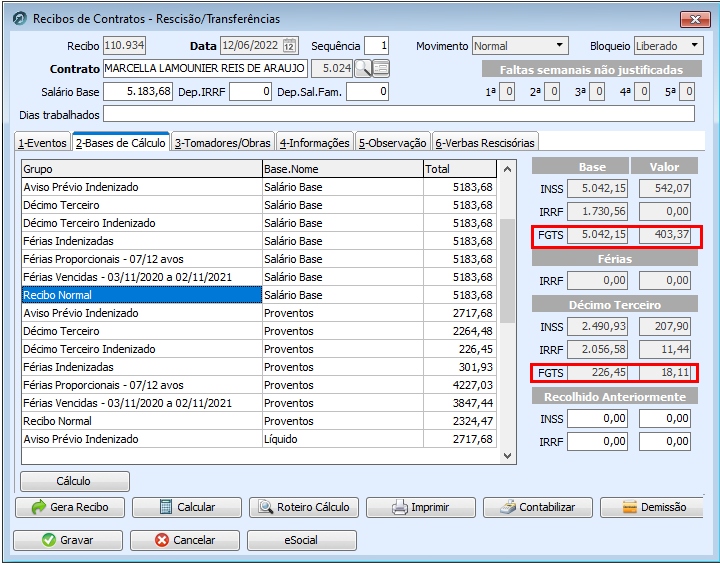Select Férias Vencidas row with 3847,44

(x=259, y=403)
